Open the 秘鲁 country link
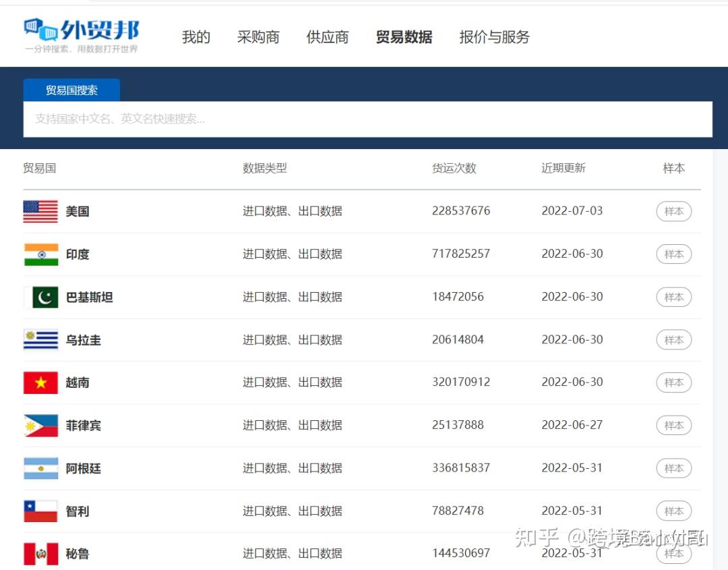Screen dimensions: 728x570 (x=77, y=554)
